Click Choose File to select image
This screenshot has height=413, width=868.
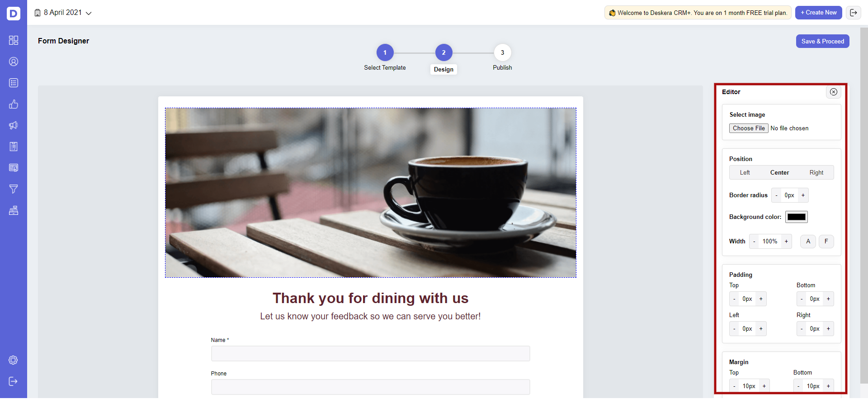pyautogui.click(x=749, y=128)
